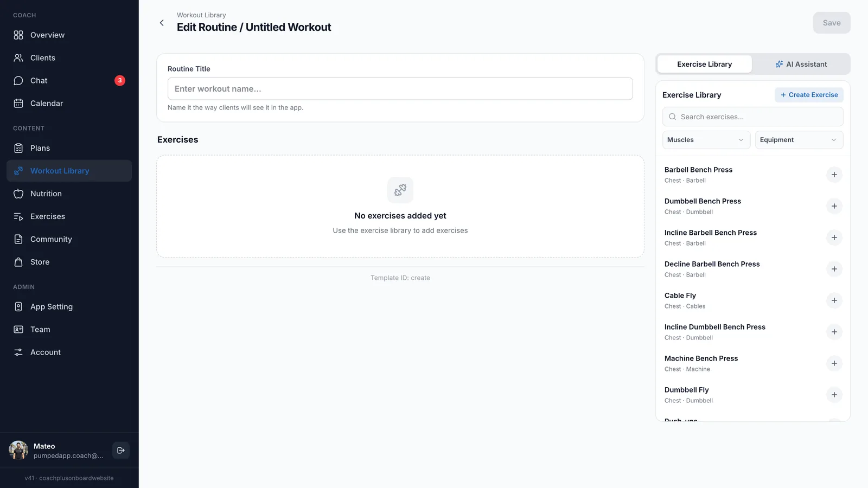Add Dumbbell Bench Press with plus button
The width and height of the screenshot is (868, 488).
[834, 206]
